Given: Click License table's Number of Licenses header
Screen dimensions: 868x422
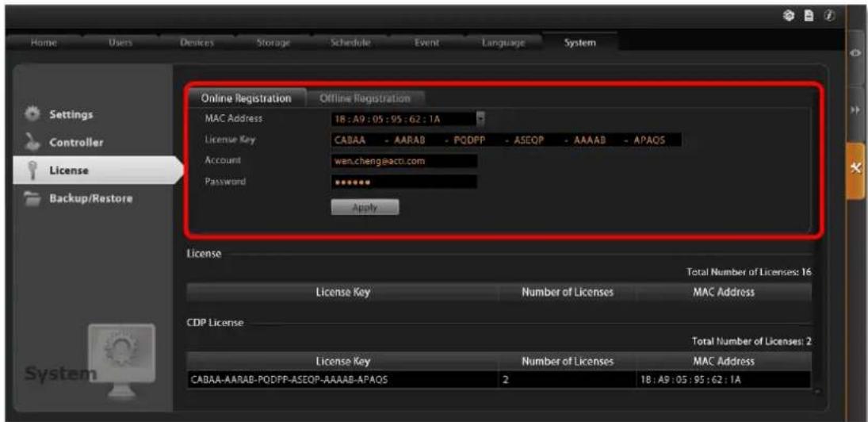Looking at the screenshot, I should pyautogui.click(x=568, y=292).
